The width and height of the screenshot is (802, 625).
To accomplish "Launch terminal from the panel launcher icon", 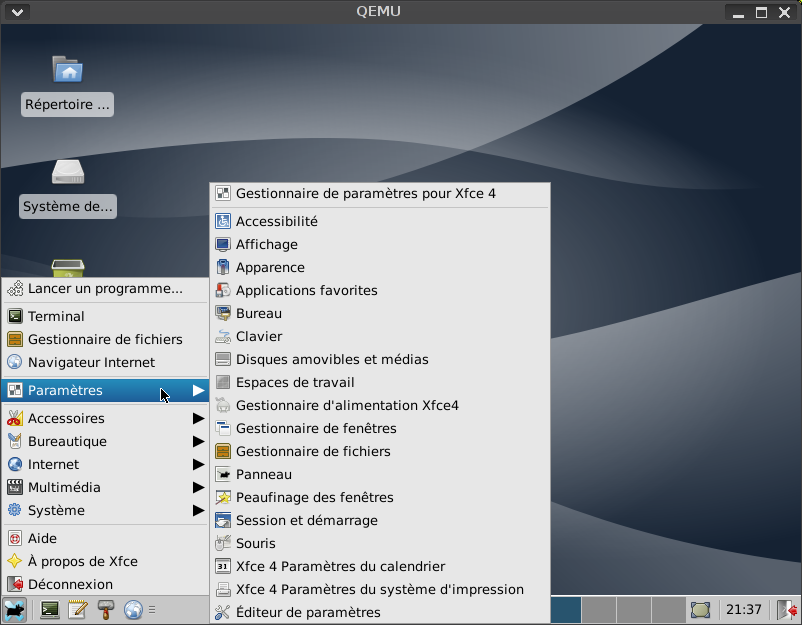I will pos(49,609).
